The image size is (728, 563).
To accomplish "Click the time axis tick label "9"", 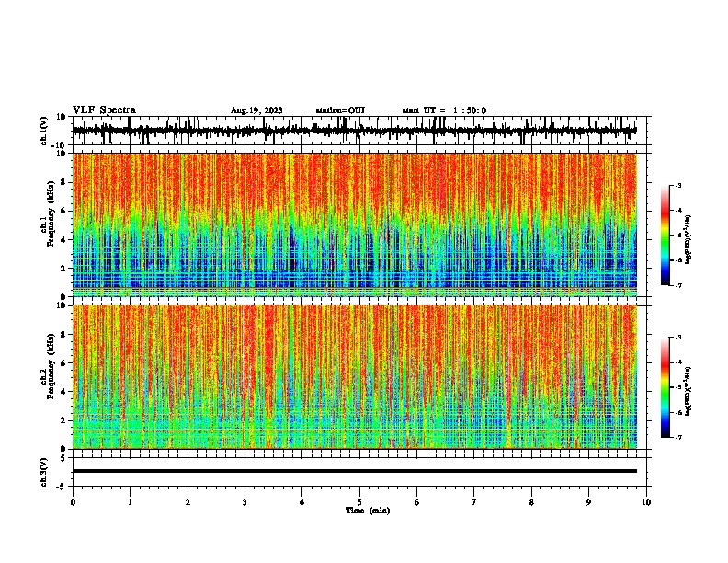I will tap(588, 502).
